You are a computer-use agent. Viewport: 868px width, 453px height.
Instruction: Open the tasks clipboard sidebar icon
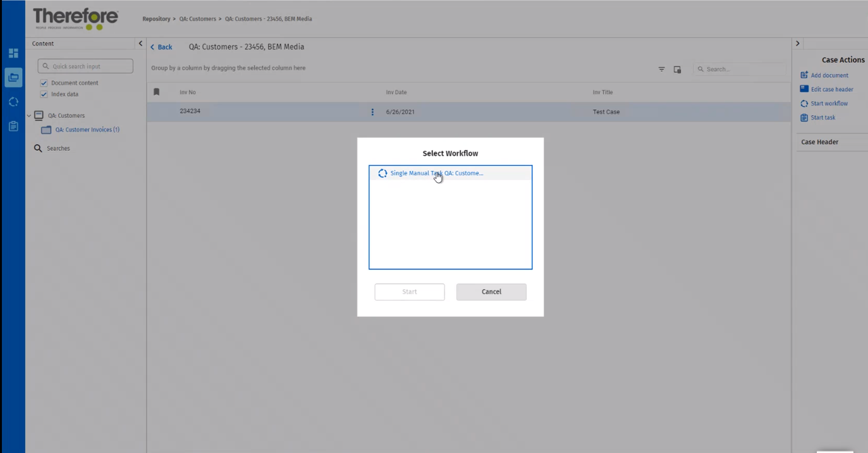click(x=13, y=127)
